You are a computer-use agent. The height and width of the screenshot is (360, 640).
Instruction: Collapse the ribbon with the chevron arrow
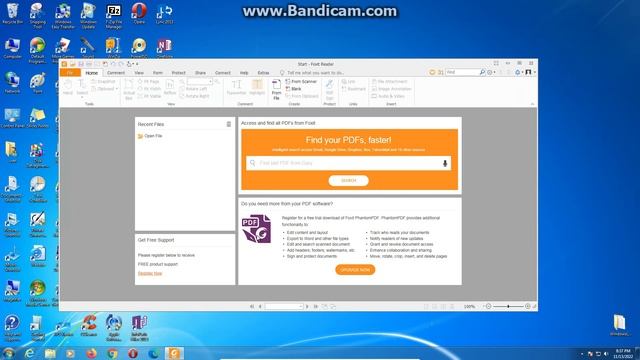coord(532,104)
